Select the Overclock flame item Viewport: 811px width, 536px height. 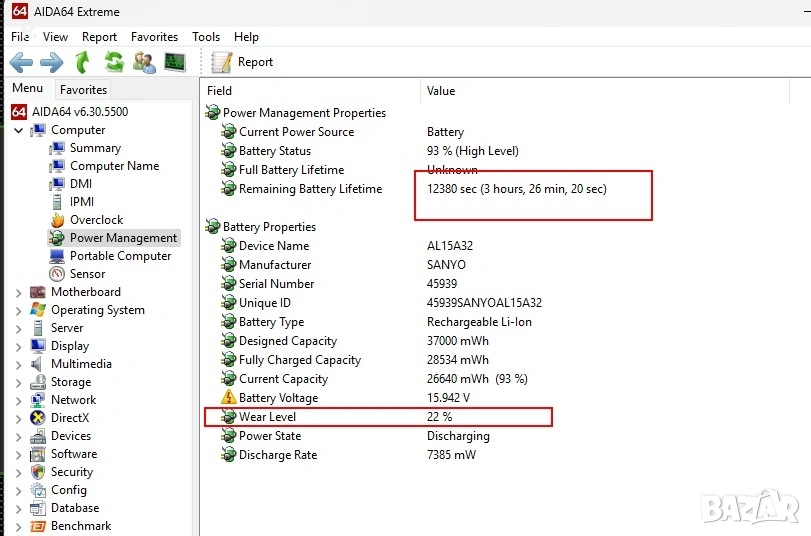click(x=96, y=220)
